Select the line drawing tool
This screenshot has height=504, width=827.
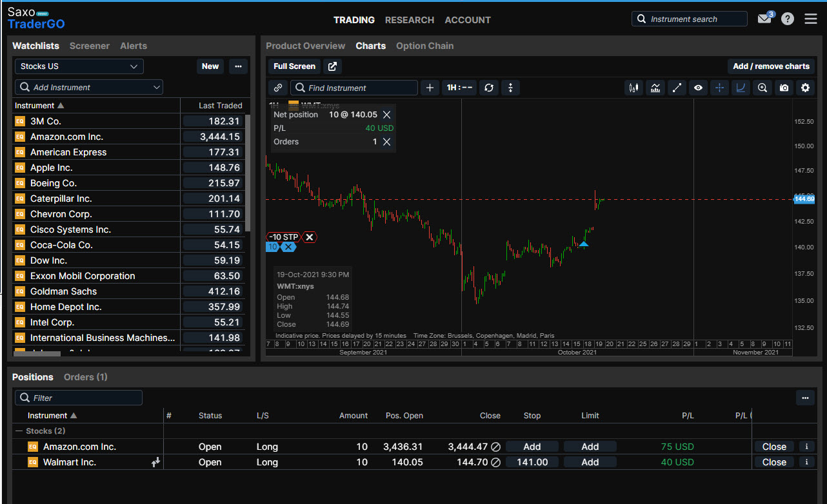pos(677,88)
